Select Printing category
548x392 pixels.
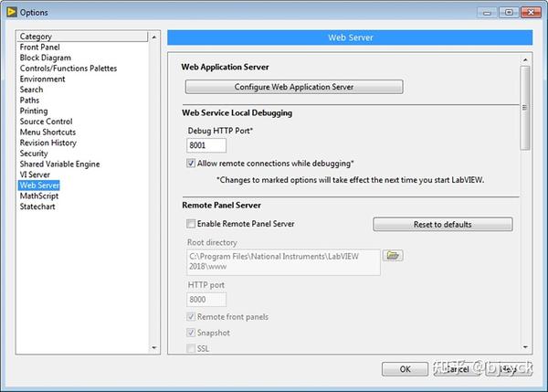point(34,111)
